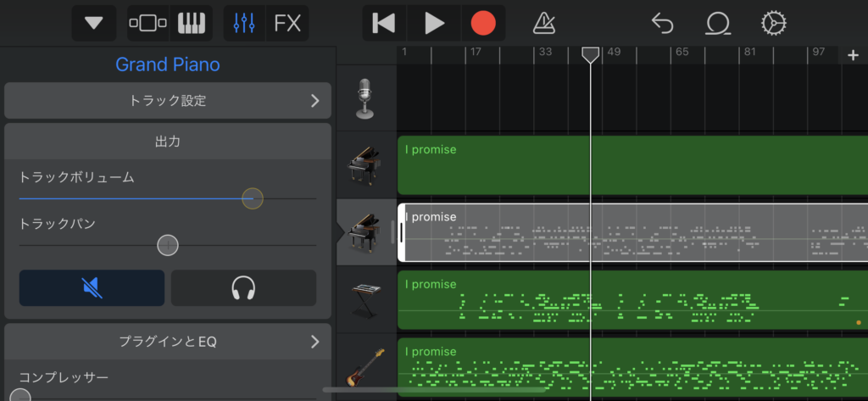The image size is (868, 401).
Task: Select the bass guitar track icon
Action: click(x=366, y=367)
